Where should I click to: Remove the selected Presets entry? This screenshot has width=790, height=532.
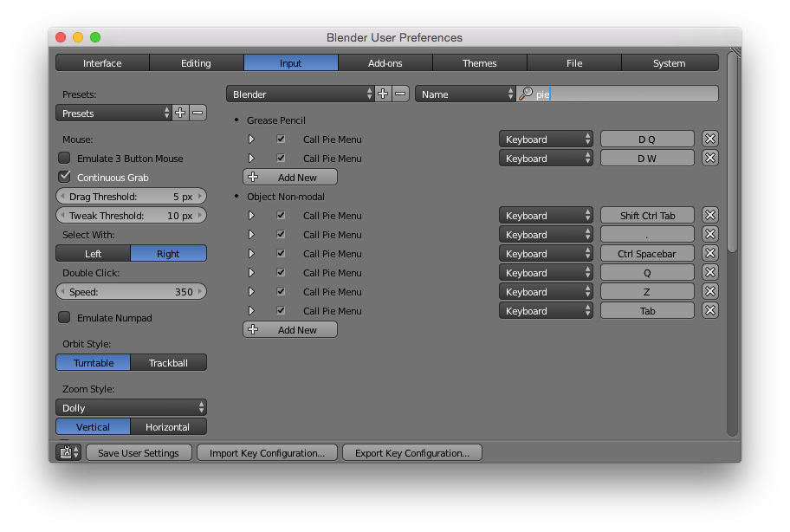(198, 113)
